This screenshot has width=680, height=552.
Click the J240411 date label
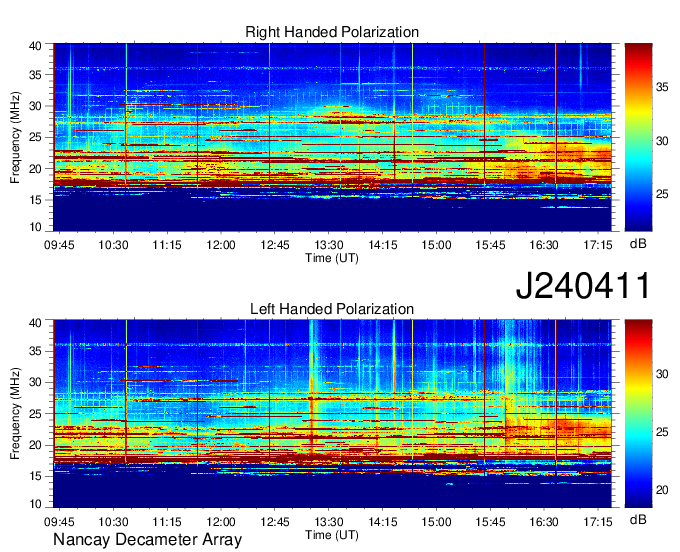(583, 286)
